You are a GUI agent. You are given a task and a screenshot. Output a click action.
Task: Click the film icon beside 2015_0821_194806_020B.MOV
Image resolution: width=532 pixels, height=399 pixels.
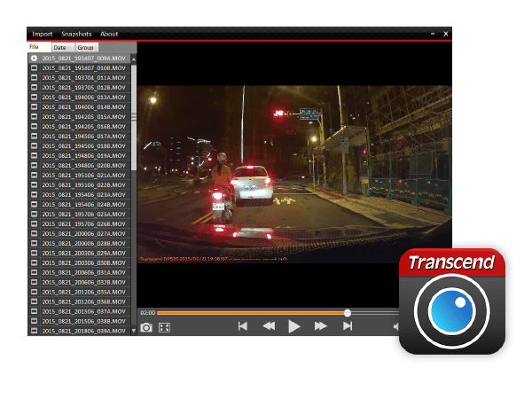pos(35,165)
